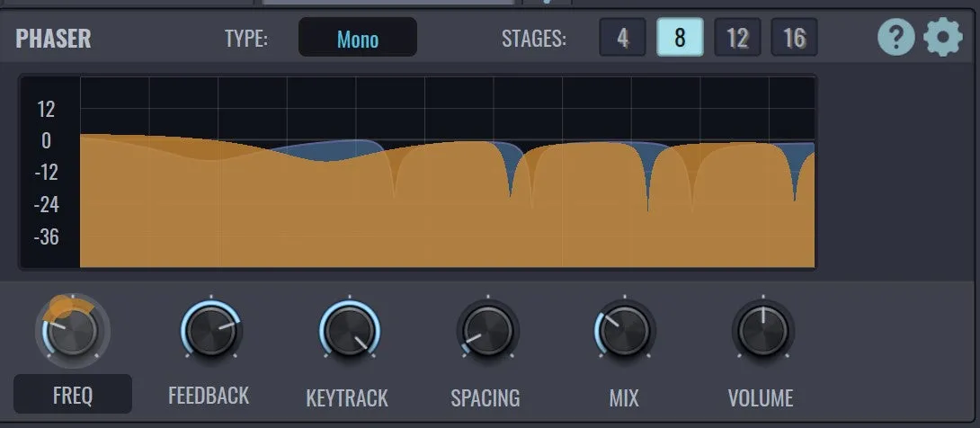Click the 12 dB axis label
Screen dimensions: 980x428
(x=46, y=110)
